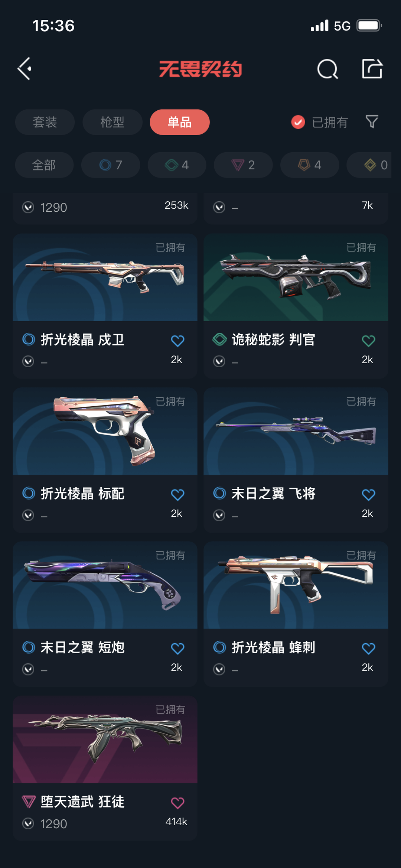Select the 单品 tab
Viewport: 401px width, 868px height.
(x=180, y=122)
